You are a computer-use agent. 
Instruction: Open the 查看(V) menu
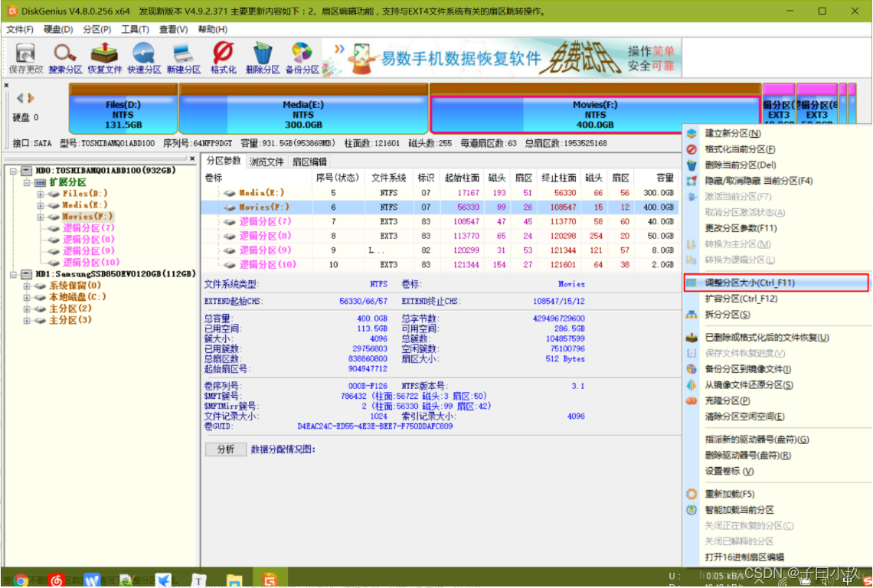[173, 30]
